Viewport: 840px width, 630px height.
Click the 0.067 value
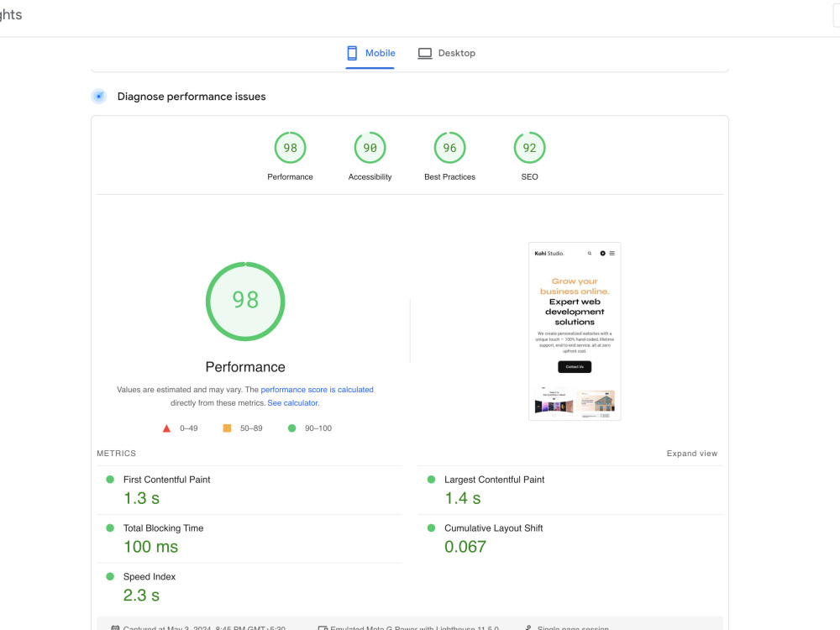[465, 547]
